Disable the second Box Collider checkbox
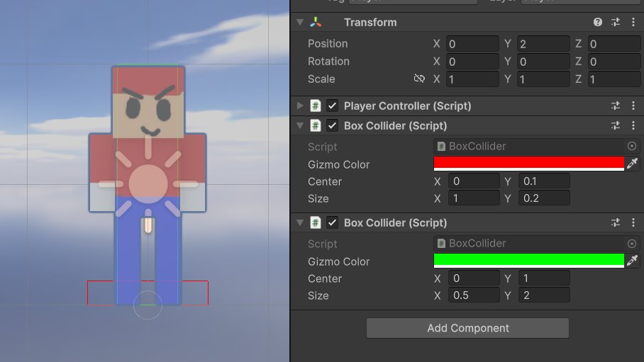 coord(332,222)
